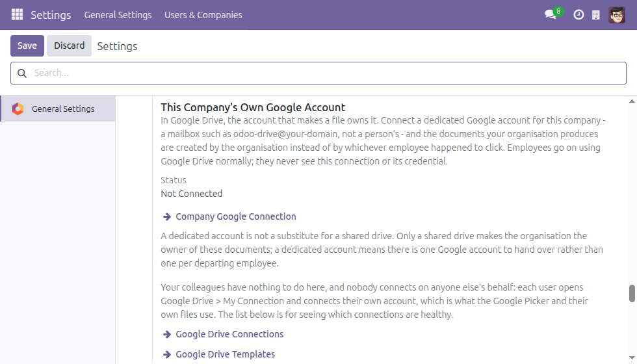This screenshot has height=364, width=637.
Task: Open the apps grid menu
Action: (17, 14)
